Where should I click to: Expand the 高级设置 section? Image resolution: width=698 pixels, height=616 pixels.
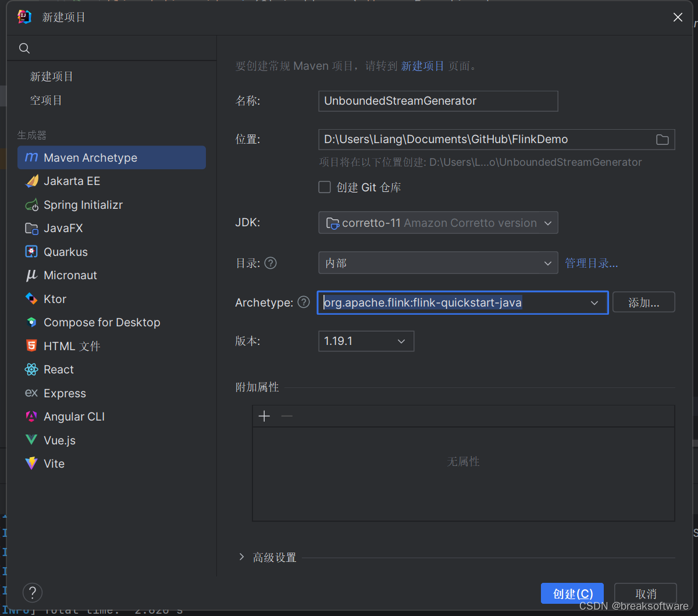tap(241, 557)
